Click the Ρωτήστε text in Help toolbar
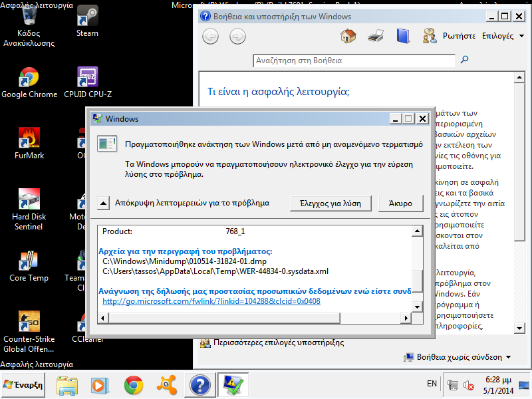Image resolution: width=532 pixels, height=399 pixels. click(x=459, y=36)
